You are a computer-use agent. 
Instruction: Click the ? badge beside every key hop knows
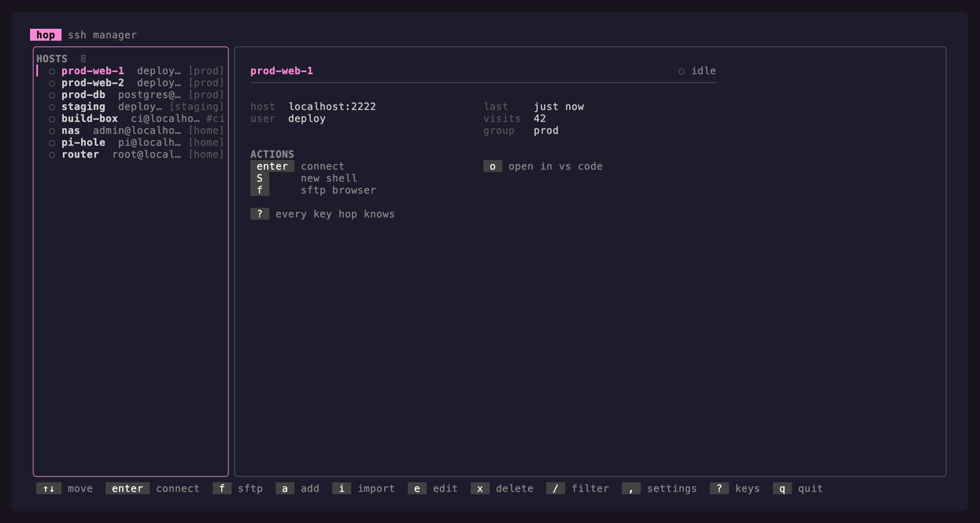259,214
